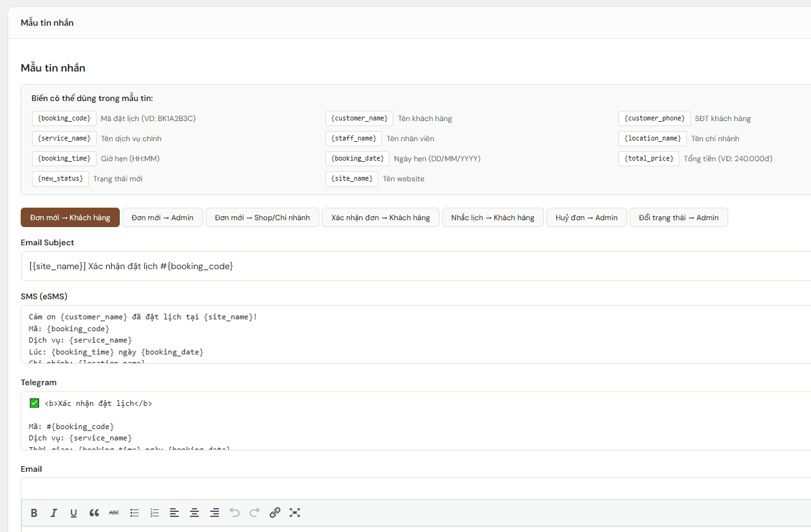Select the Huỷ đơn → Admin tab
The height and width of the screenshot is (532, 811).
(x=586, y=218)
